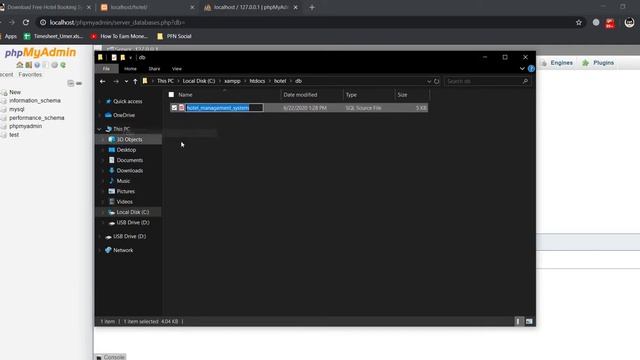Open the Favorites tab in phpMyAdmin sidebar
Image resolution: width=640 pixels, height=360 pixels.
click(x=30, y=75)
